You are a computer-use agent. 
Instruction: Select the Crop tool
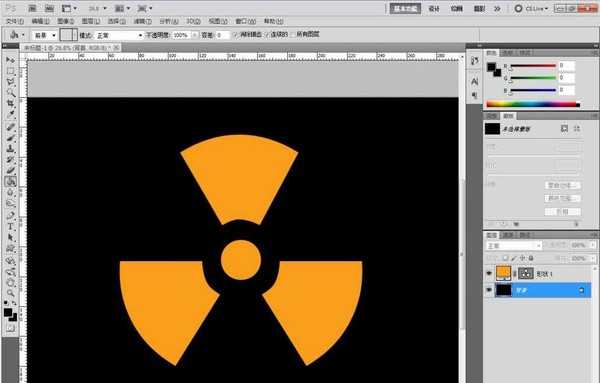(10, 104)
